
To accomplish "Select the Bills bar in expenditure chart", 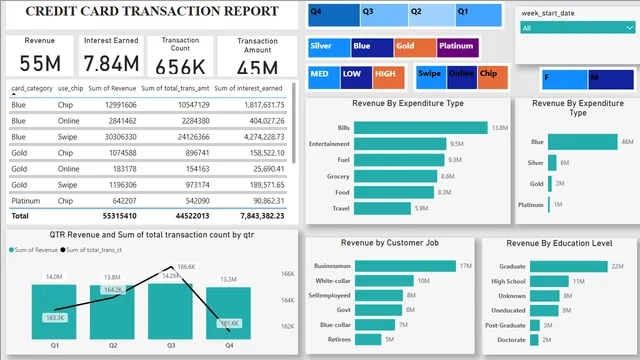I will [x=420, y=128].
